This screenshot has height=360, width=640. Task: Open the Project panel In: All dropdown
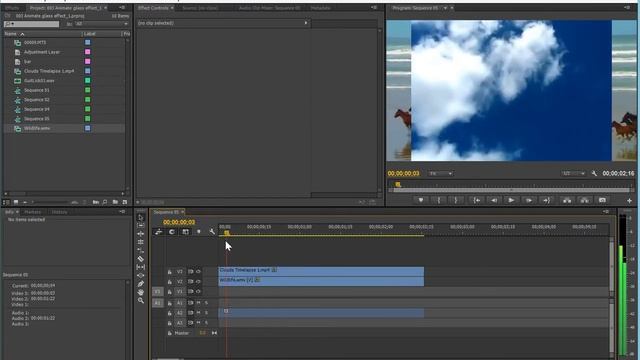coord(102,24)
